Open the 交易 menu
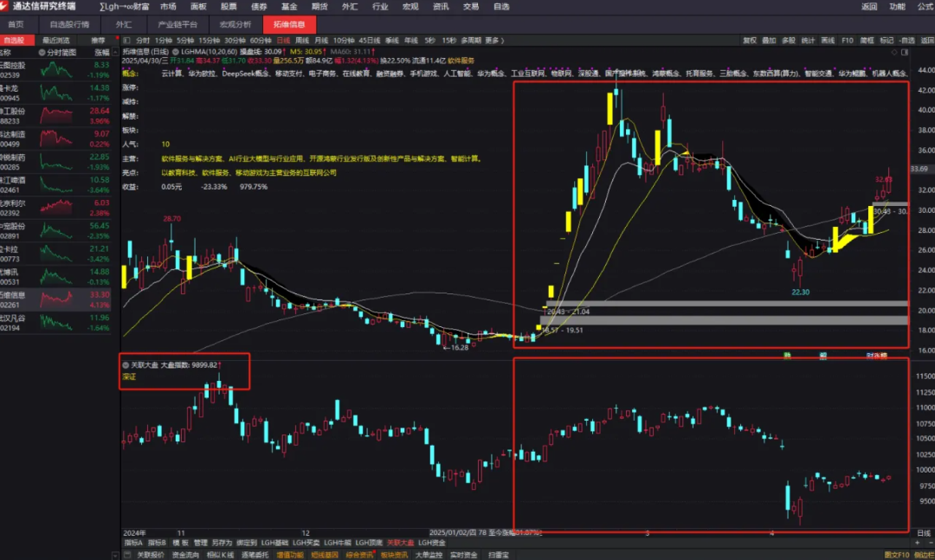The image size is (935, 560). [x=471, y=7]
